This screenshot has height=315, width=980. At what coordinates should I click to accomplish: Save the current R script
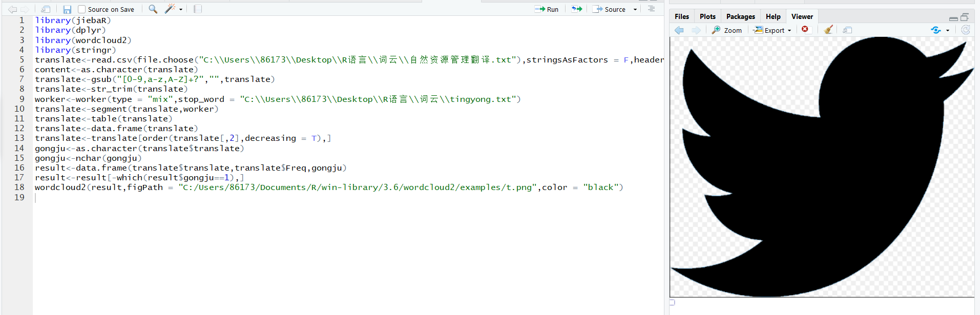tap(67, 9)
